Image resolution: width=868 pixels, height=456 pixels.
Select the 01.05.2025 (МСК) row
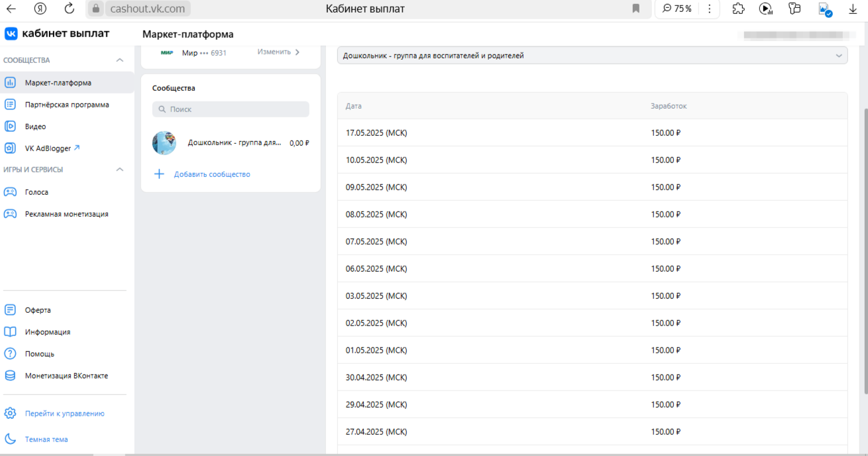pyautogui.click(x=592, y=350)
